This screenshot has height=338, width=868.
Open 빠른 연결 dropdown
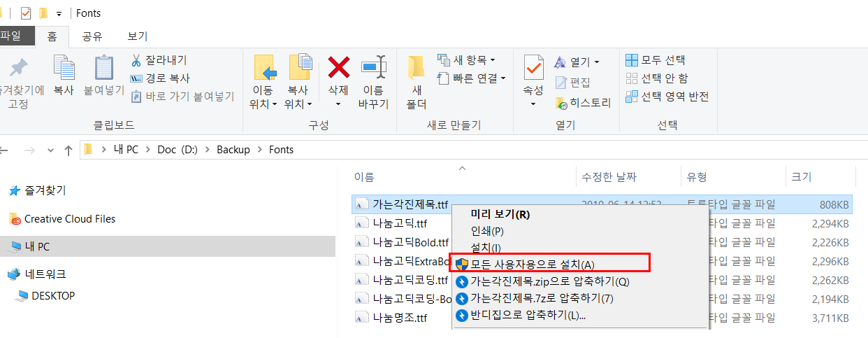pyautogui.click(x=471, y=78)
